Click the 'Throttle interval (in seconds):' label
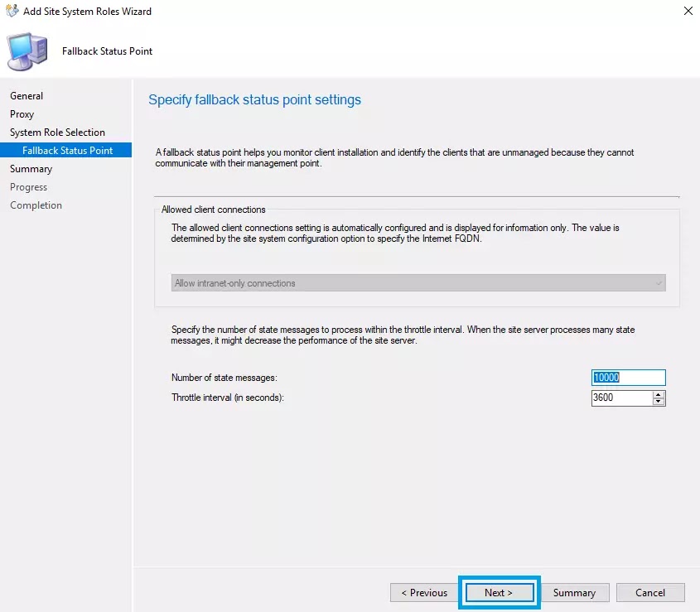 [228, 398]
